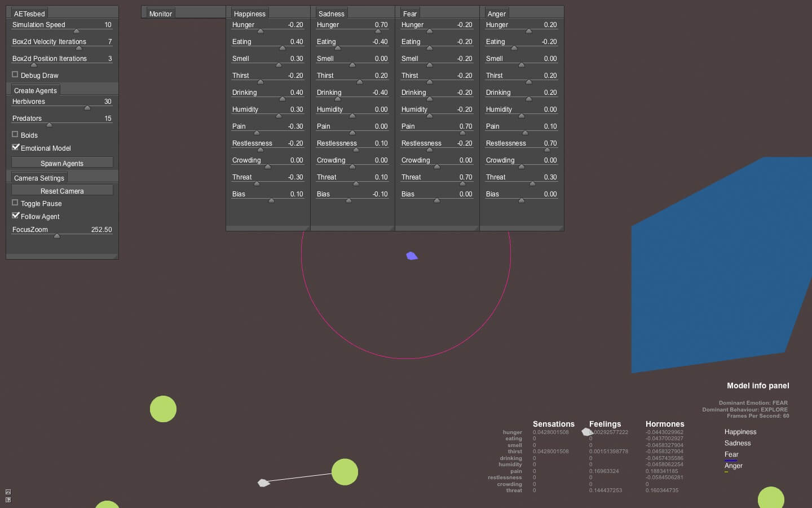
Task: Click the question mark help icon
Action: point(8,500)
